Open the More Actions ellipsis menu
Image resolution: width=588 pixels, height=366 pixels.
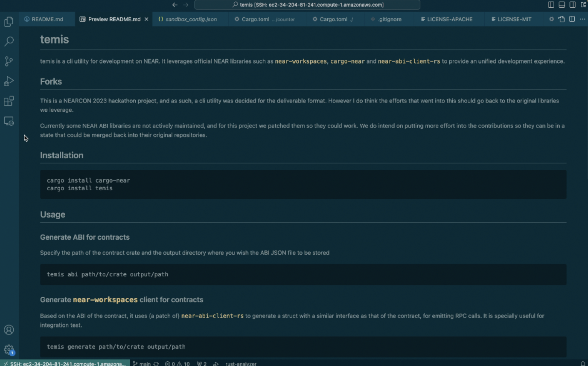pyautogui.click(x=582, y=19)
